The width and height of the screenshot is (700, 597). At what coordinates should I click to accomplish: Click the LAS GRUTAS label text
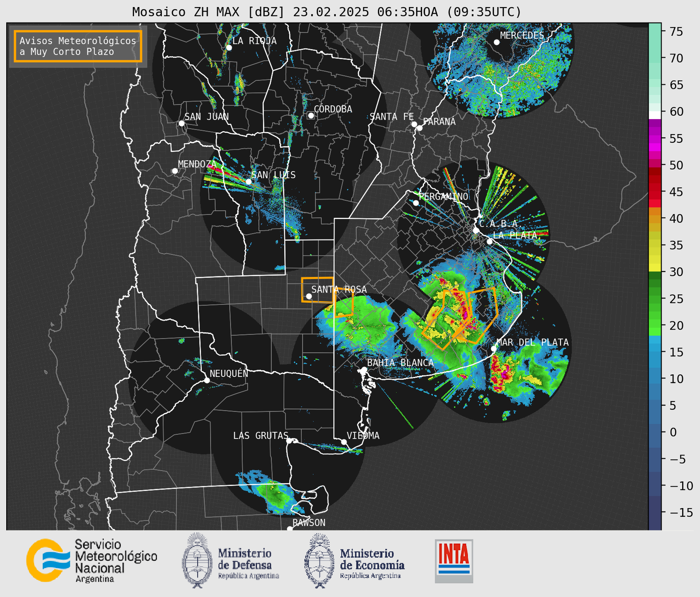coord(261,436)
